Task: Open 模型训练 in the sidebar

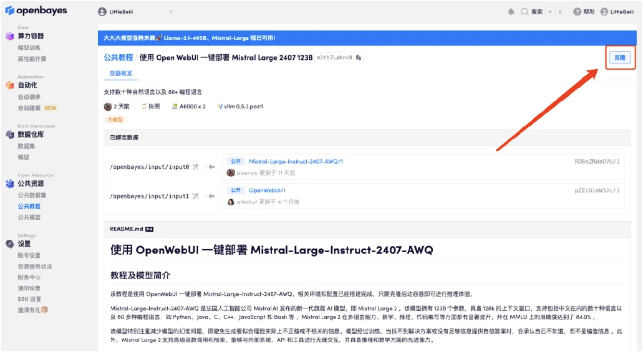Action: [29, 48]
